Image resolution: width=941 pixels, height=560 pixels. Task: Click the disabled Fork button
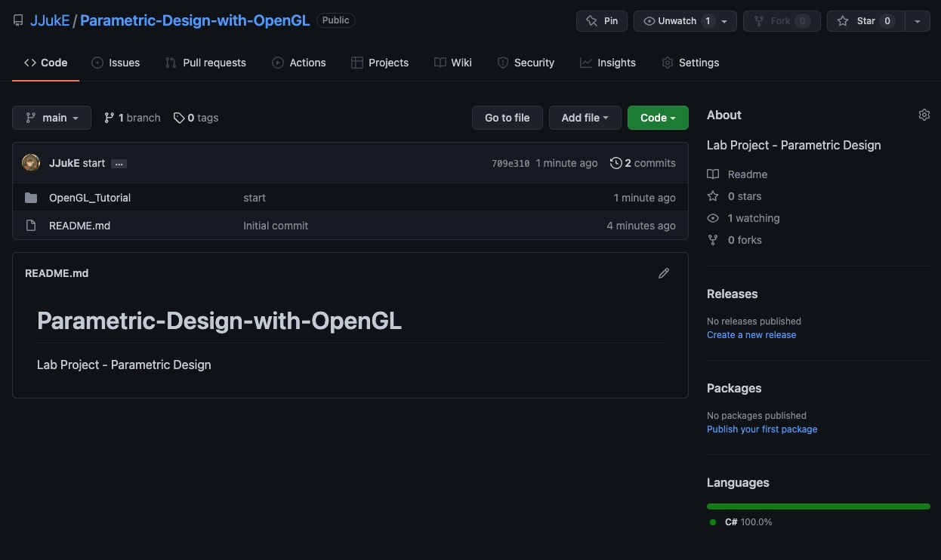click(782, 21)
